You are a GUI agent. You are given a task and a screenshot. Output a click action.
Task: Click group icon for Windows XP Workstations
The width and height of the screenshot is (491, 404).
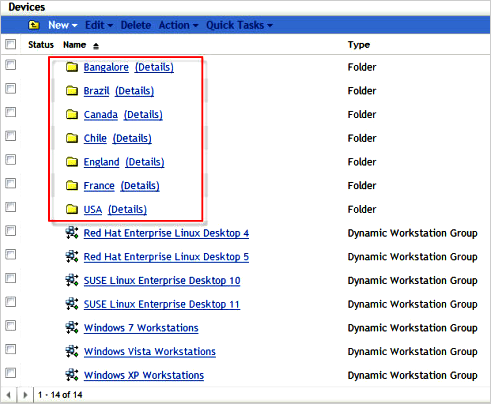tap(72, 375)
